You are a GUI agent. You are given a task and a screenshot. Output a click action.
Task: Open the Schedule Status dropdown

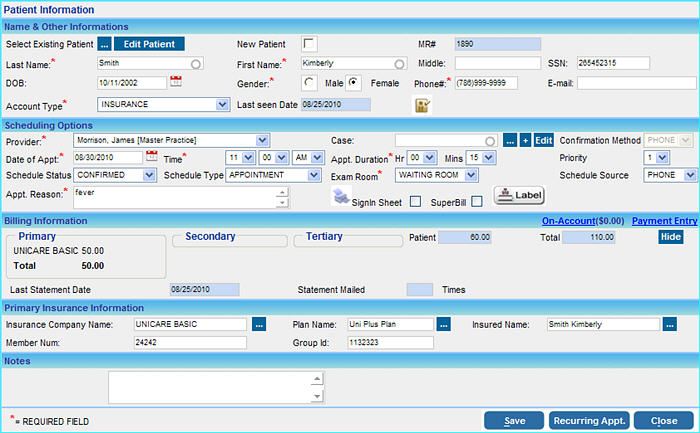149,175
